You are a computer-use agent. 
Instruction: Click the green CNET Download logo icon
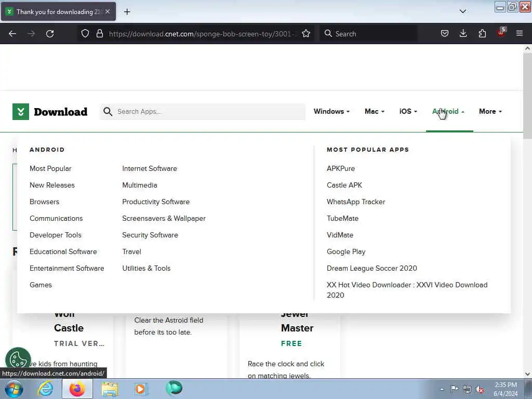coord(21,112)
